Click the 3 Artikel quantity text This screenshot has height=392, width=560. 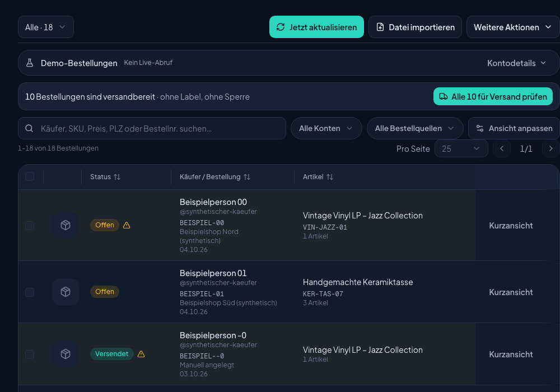click(x=315, y=303)
